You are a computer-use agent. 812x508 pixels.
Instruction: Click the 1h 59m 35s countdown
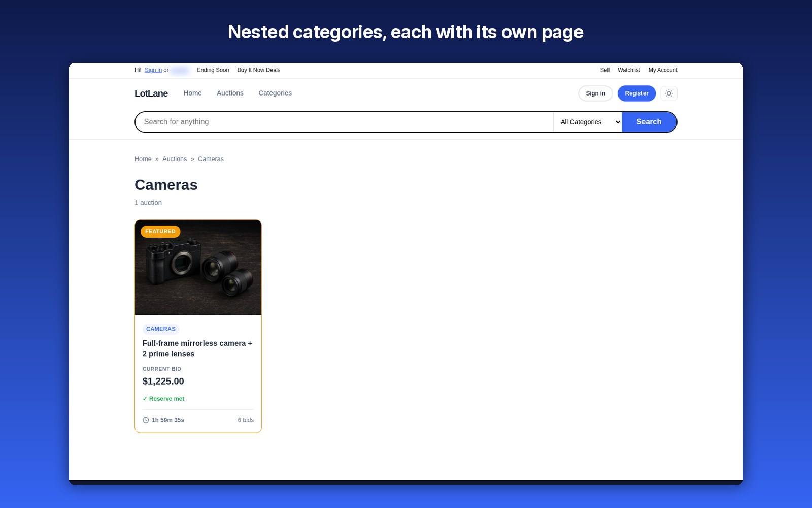tap(168, 420)
